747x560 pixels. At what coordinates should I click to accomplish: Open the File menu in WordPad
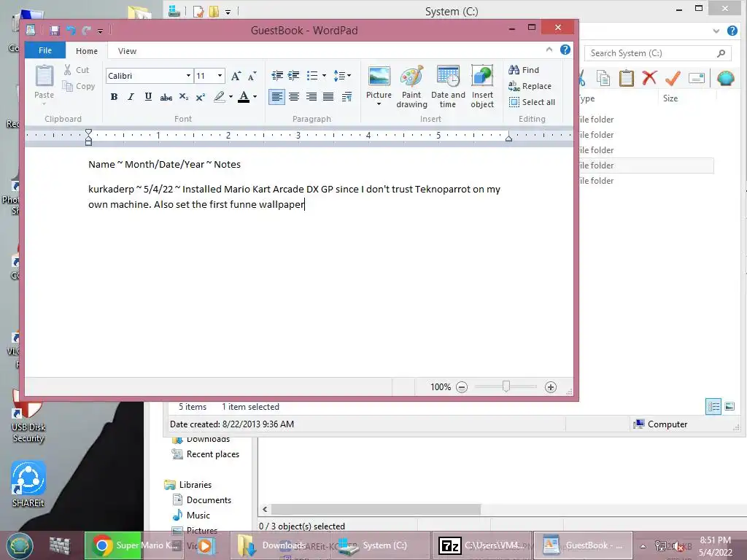pyautogui.click(x=45, y=50)
